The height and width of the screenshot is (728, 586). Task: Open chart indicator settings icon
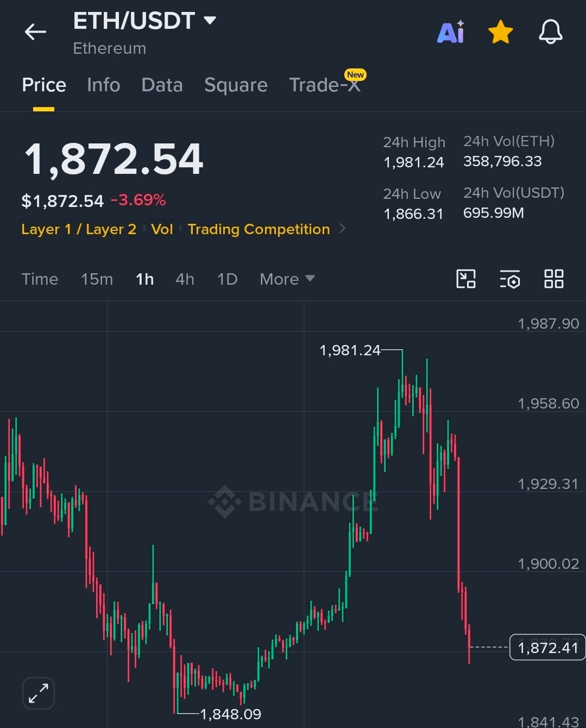509,279
